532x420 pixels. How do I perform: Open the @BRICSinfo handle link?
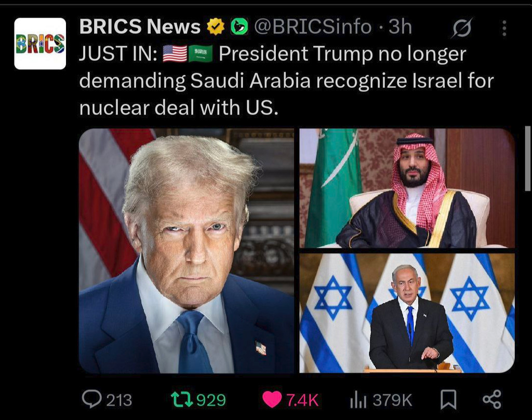(x=313, y=27)
